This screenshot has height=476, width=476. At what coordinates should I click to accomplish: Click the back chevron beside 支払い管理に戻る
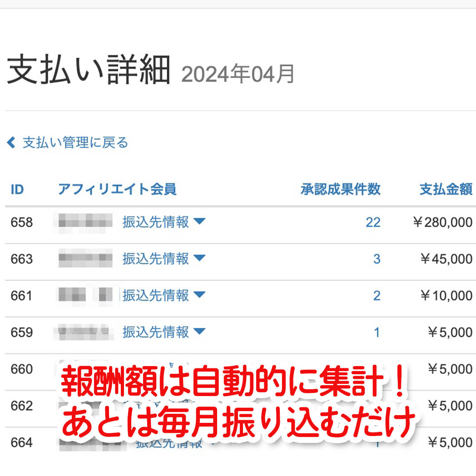tap(11, 143)
